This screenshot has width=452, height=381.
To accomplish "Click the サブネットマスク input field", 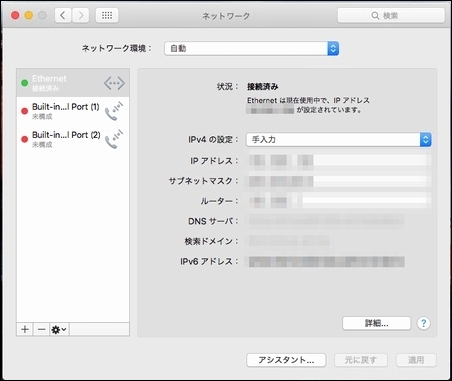I will (x=339, y=181).
